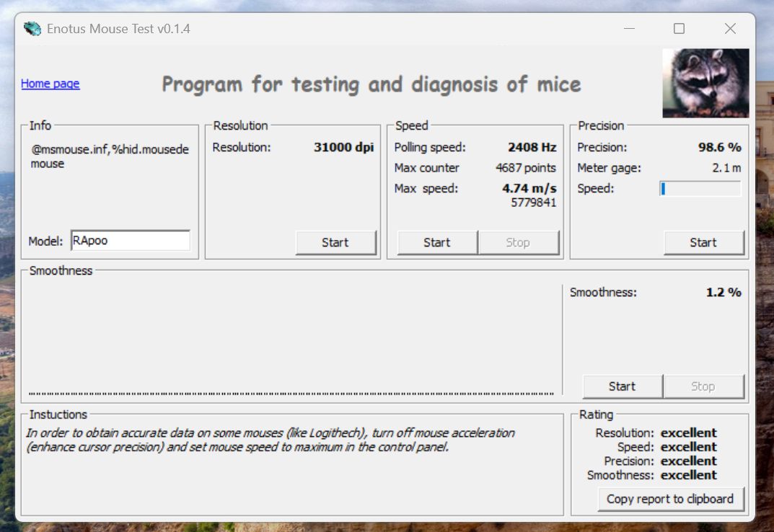Image resolution: width=774 pixels, height=532 pixels.
Task: Click the 'Enotus Mouse Test v0.1.4' window title
Action: click(118, 29)
